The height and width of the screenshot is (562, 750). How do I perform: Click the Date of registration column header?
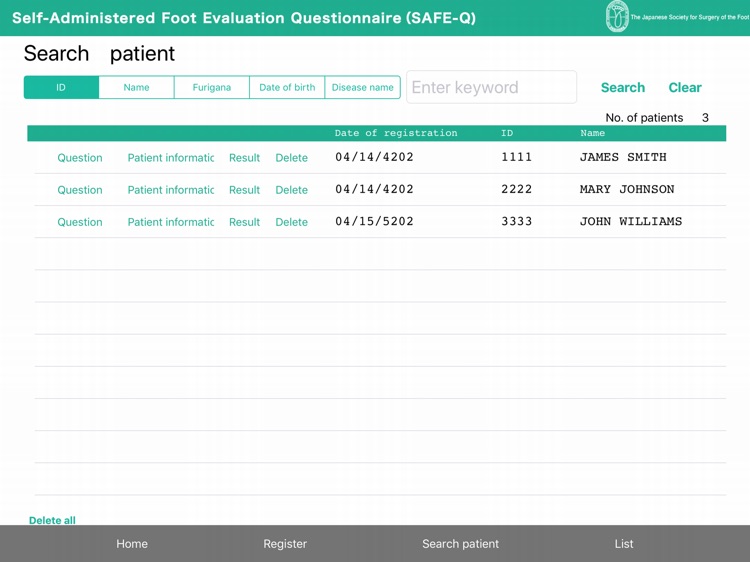[396, 133]
